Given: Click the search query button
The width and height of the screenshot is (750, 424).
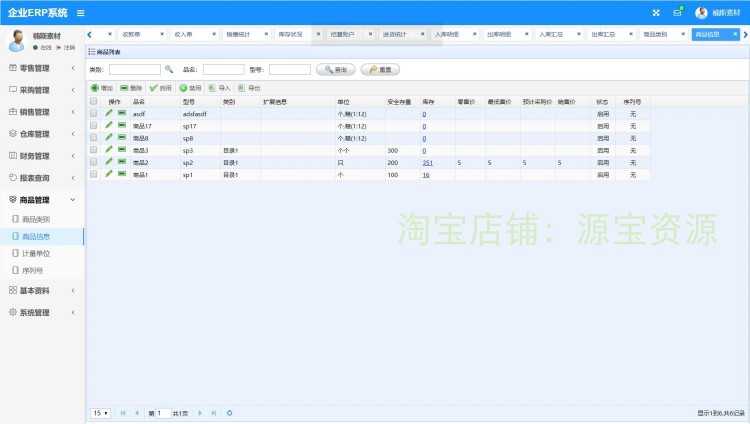Looking at the screenshot, I should pos(336,69).
